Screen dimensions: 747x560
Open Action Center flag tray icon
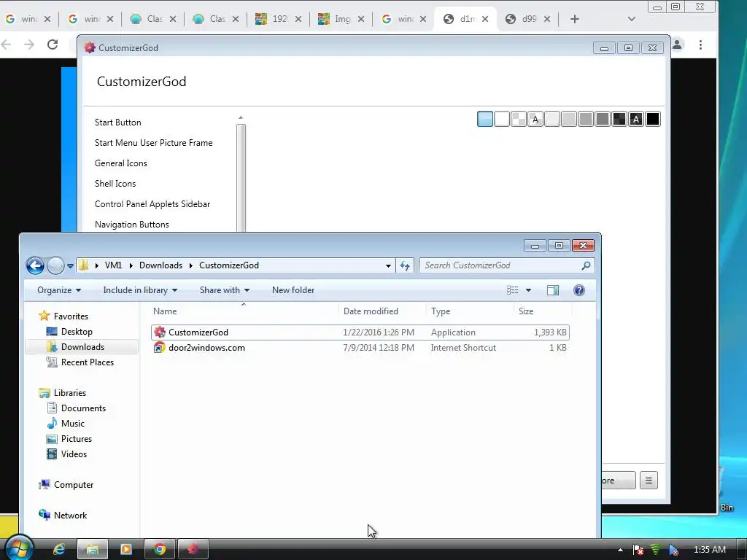click(x=638, y=550)
